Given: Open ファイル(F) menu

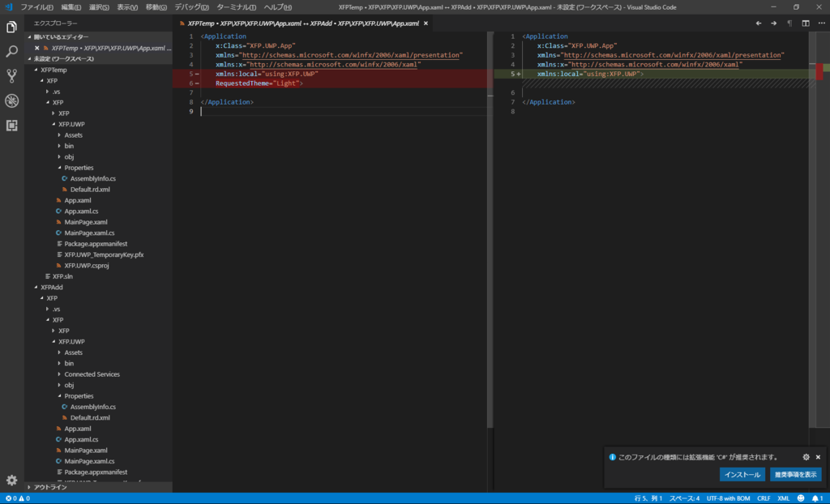Looking at the screenshot, I should pos(36,7).
